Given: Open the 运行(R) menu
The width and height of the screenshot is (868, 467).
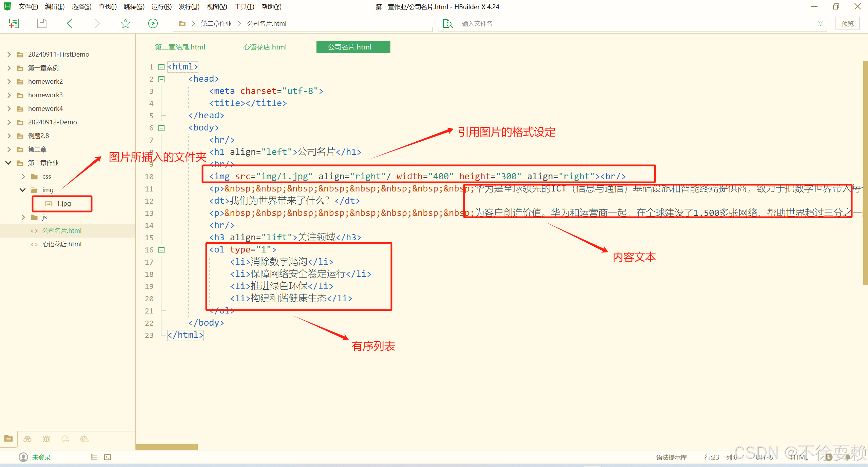Looking at the screenshot, I should coord(161,7).
